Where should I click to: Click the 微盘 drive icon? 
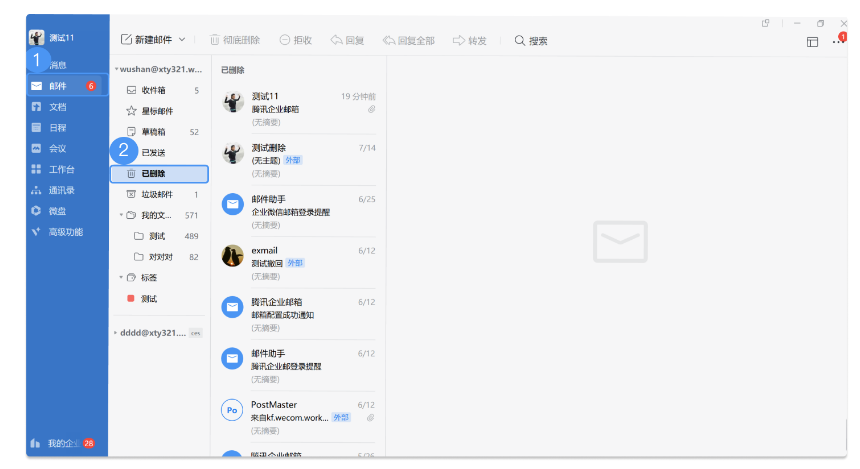36,211
